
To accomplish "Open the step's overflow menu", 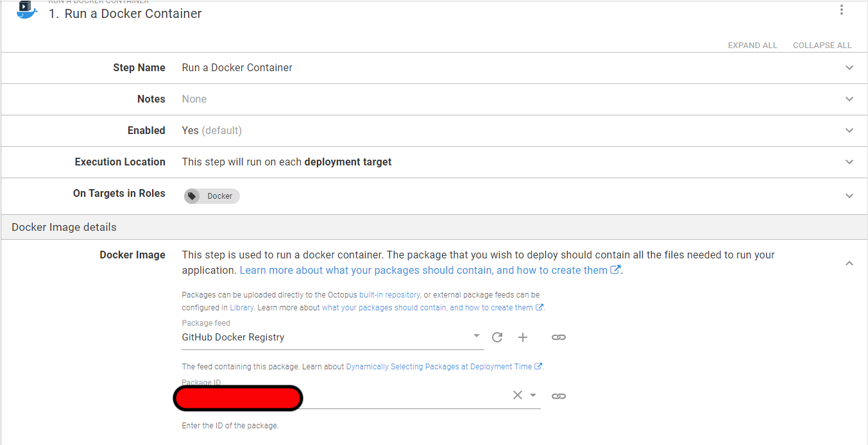I will coord(841,10).
